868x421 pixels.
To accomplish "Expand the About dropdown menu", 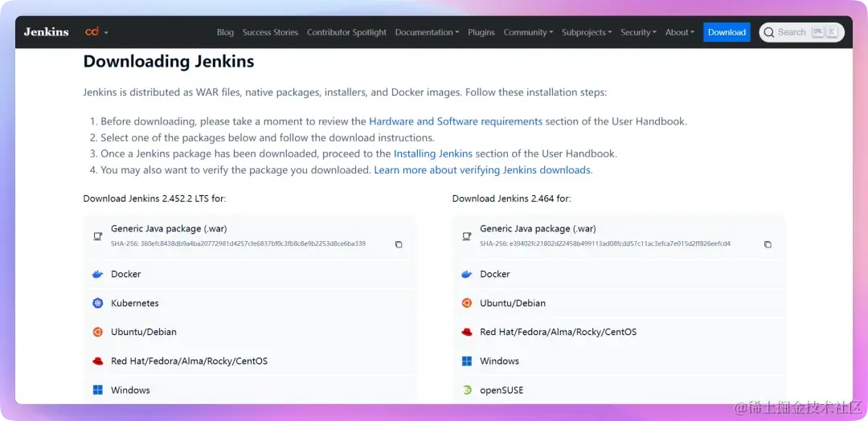I will pos(680,32).
